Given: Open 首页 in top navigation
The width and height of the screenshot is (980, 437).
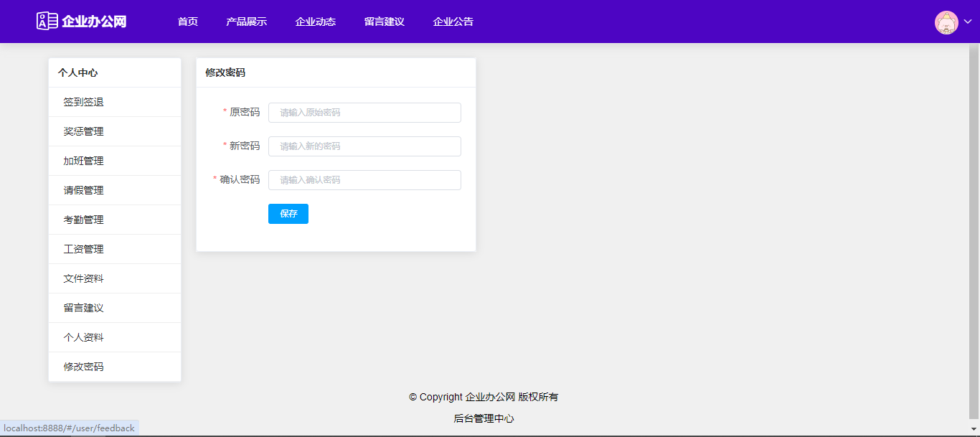Looking at the screenshot, I should click(x=188, y=22).
